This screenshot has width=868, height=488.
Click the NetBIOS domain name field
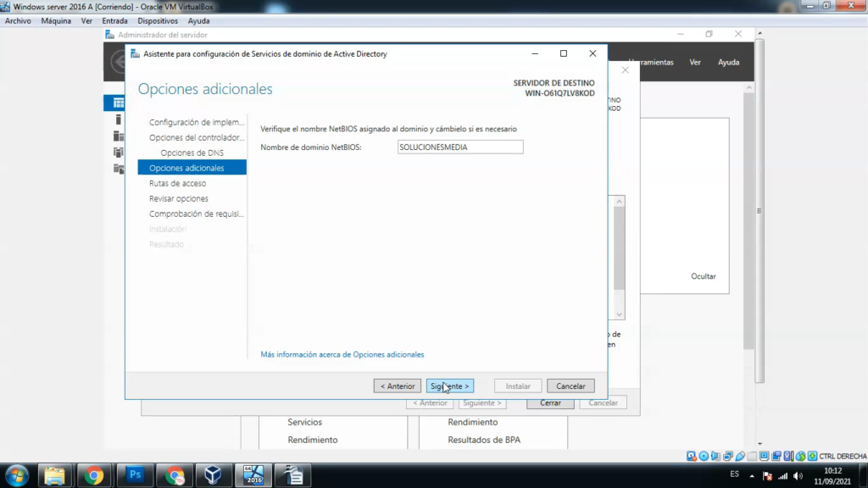[459, 147]
